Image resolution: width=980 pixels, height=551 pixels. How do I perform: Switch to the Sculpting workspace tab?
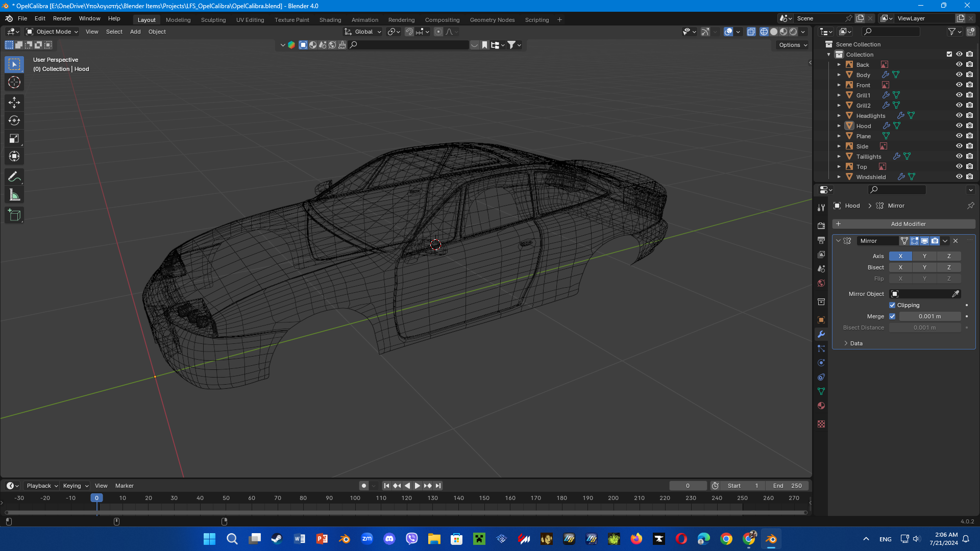point(213,20)
